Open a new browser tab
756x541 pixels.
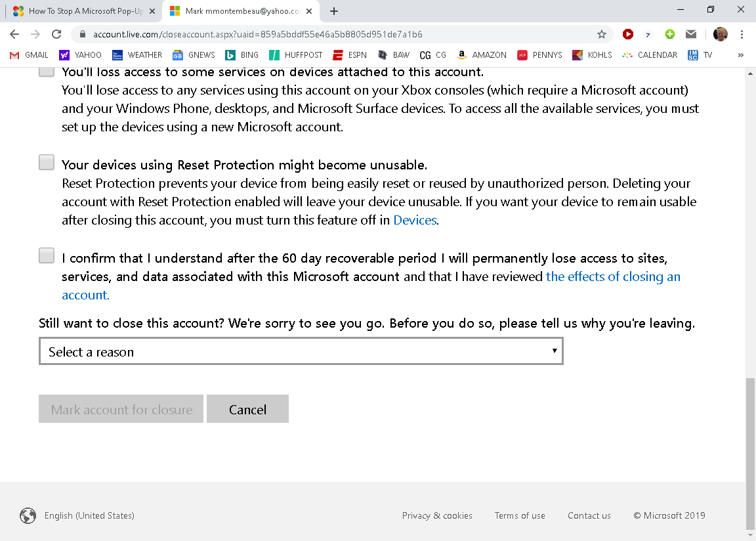pyautogui.click(x=333, y=11)
